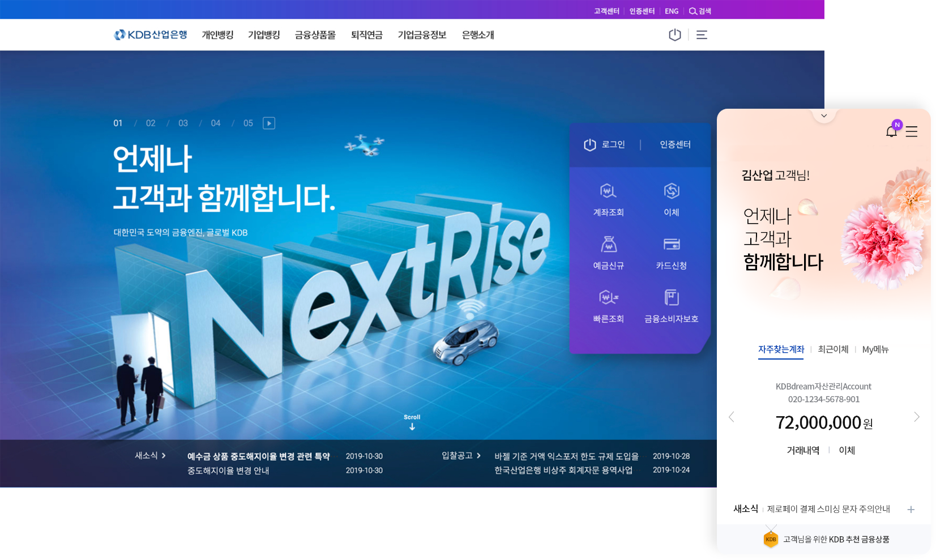Open the 개인뱅킹 menu
This screenshot has height=560, width=936.
click(x=217, y=35)
